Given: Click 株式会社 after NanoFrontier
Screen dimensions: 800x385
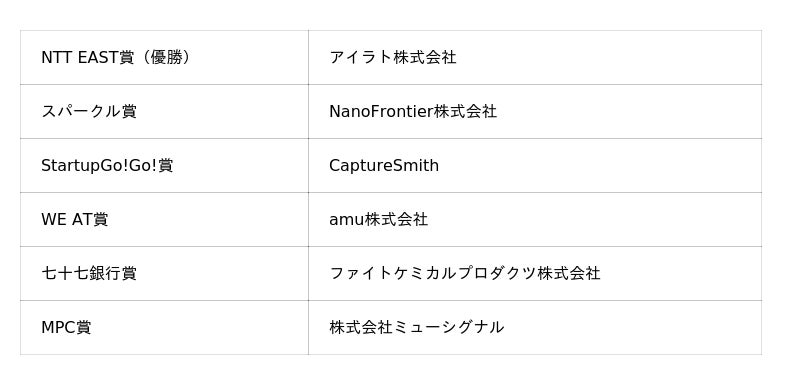Looking at the screenshot, I should (465, 112).
